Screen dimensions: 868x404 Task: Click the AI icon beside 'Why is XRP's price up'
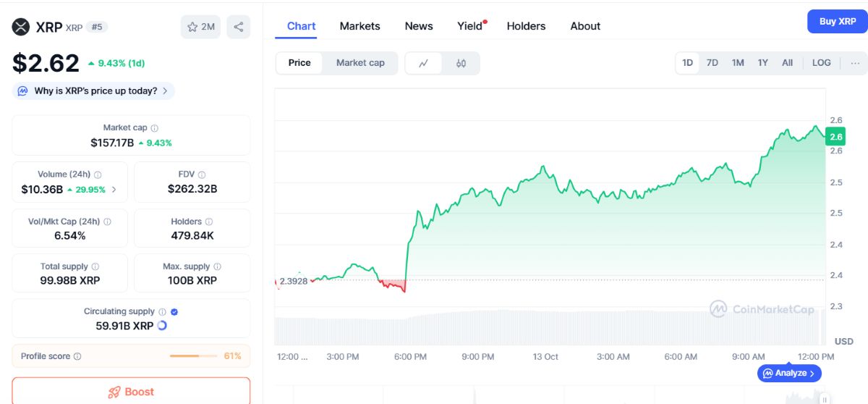click(x=22, y=91)
